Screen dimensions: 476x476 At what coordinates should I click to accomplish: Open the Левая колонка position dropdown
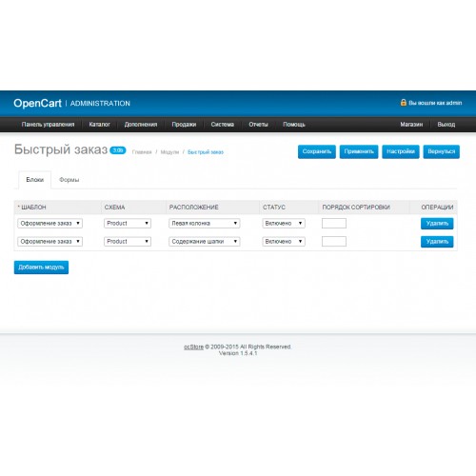[x=205, y=223]
